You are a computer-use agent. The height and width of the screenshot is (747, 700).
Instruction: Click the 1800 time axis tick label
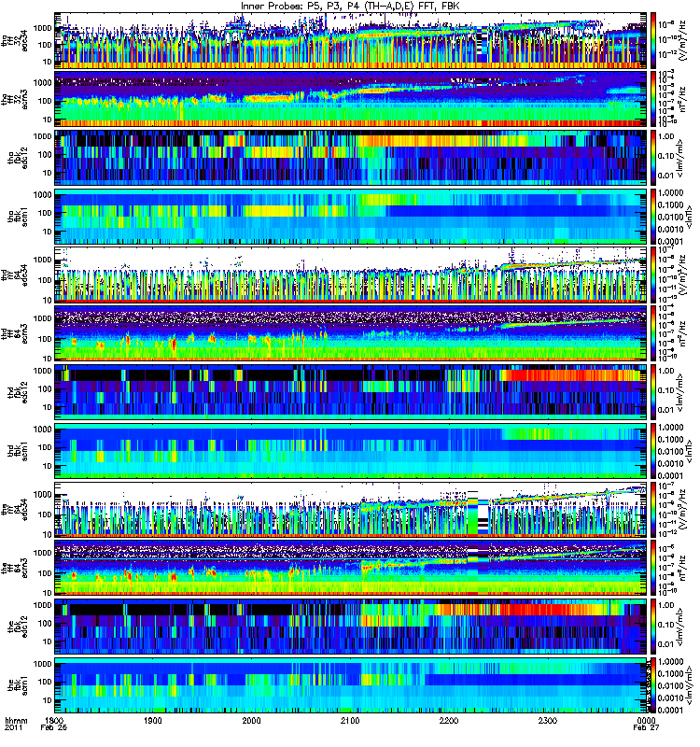point(54,720)
